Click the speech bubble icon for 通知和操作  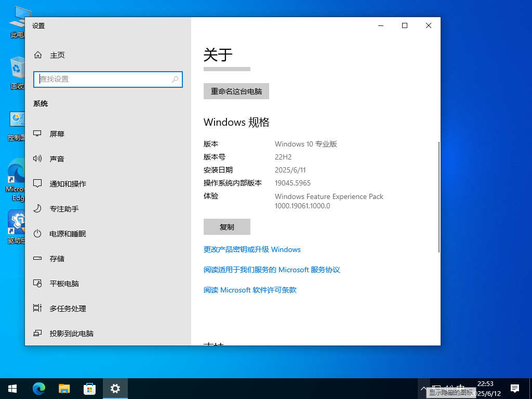(37, 183)
